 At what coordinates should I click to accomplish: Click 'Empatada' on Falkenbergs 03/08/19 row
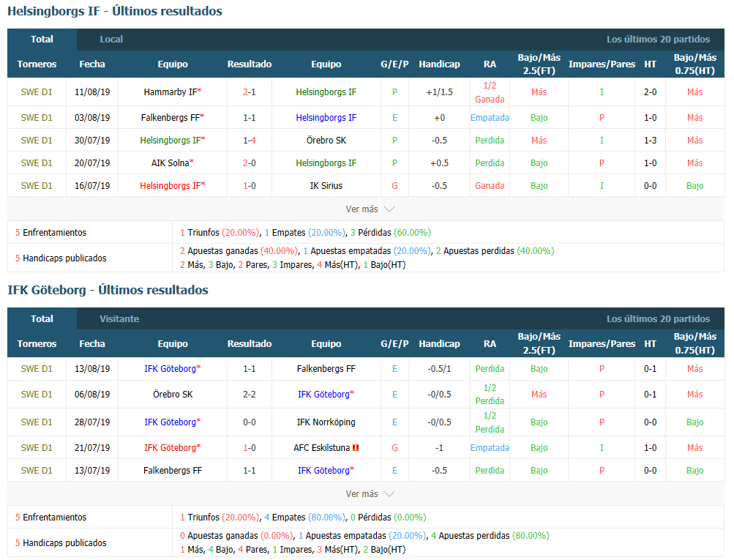coord(490,118)
